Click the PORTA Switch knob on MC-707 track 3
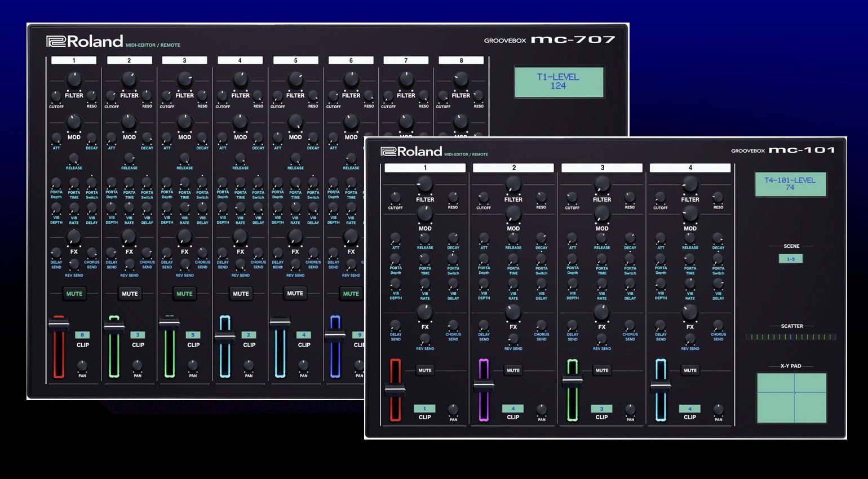Viewport: 868px width, 479px height. click(202, 183)
